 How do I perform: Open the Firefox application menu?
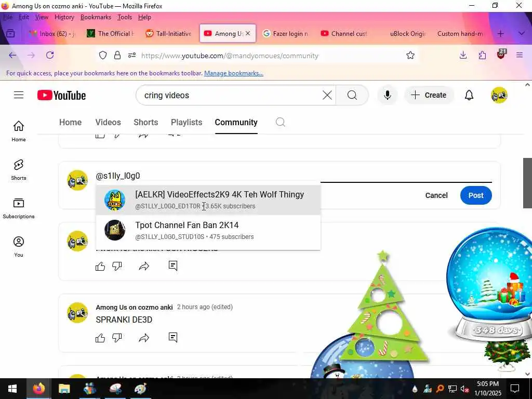pyautogui.click(x=520, y=55)
